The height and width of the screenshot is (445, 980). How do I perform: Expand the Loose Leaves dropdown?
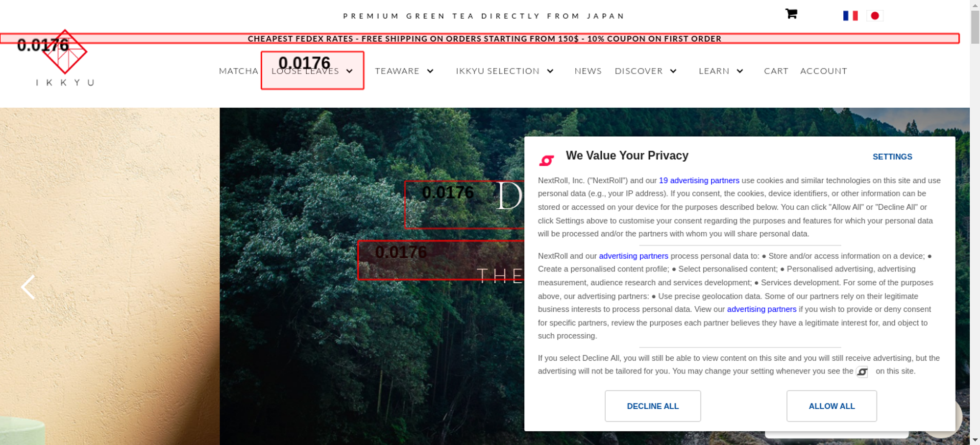pyautogui.click(x=349, y=71)
